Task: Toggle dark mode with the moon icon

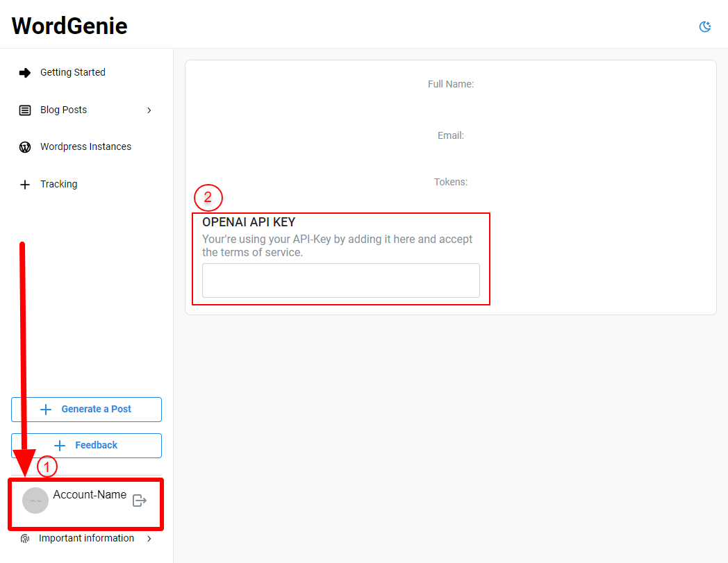Action: pyautogui.click(x=705, y=26)
